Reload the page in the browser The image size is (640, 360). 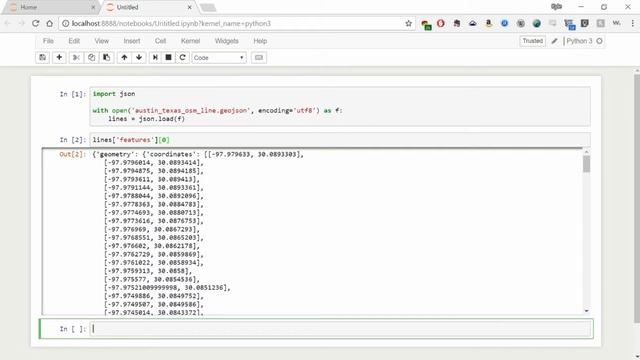click(36, 23)
